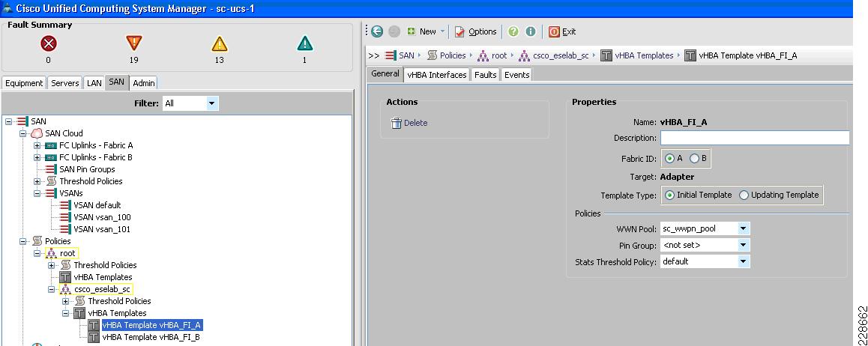Open the General tab
The height and width of the screenshot is (346, 868).
point(385,73)
